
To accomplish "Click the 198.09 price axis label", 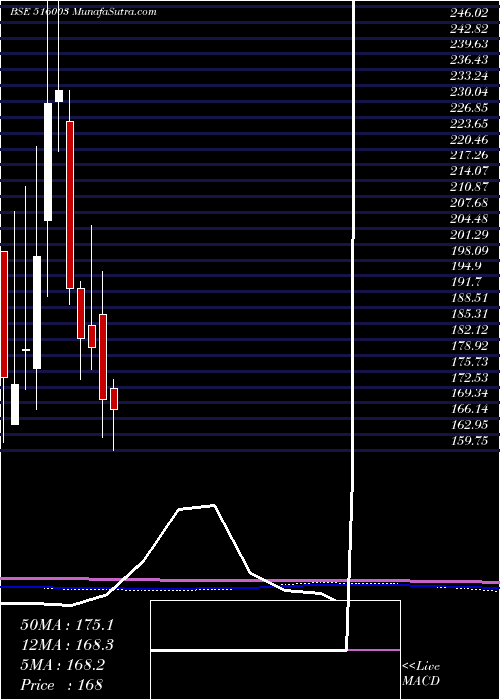I will [469, 250].
